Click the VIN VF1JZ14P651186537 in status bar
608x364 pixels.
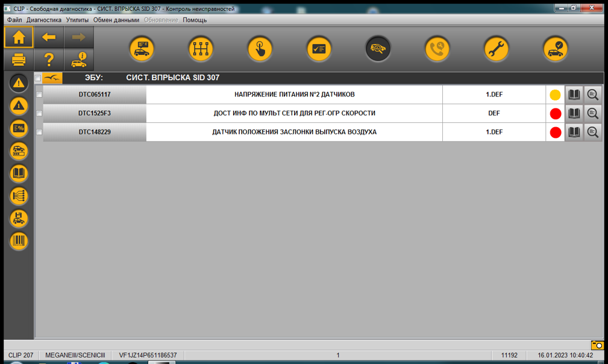point(148,355)
